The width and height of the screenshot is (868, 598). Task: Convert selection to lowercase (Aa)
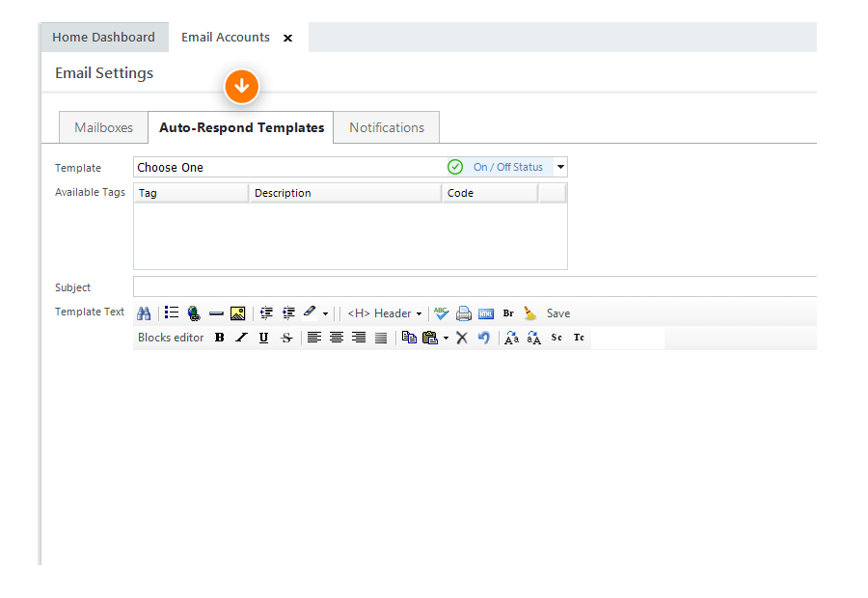pos(512,338)
